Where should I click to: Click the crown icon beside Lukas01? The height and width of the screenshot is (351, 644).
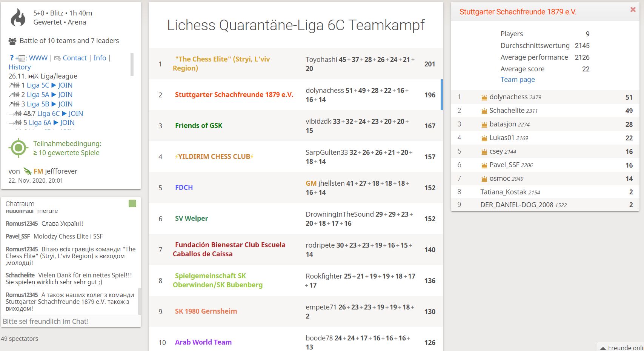pos(484,138)
